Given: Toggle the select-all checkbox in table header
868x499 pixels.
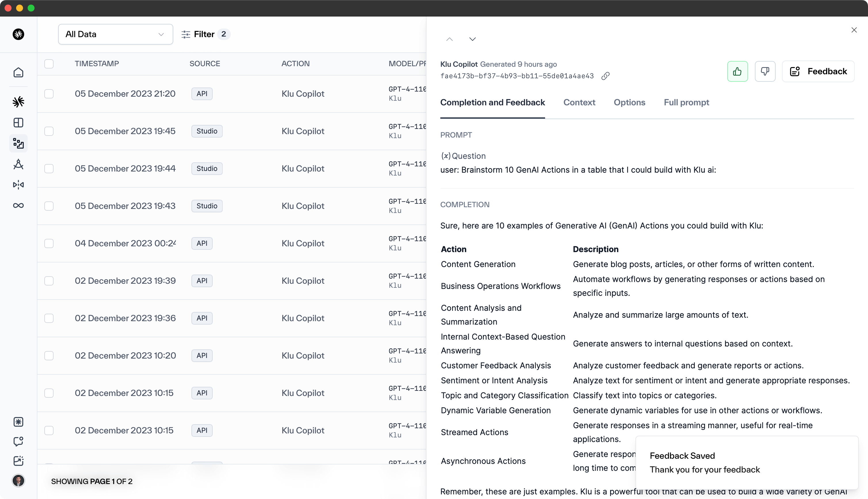Looking at the screenshot, I should [x=49, y=64].
